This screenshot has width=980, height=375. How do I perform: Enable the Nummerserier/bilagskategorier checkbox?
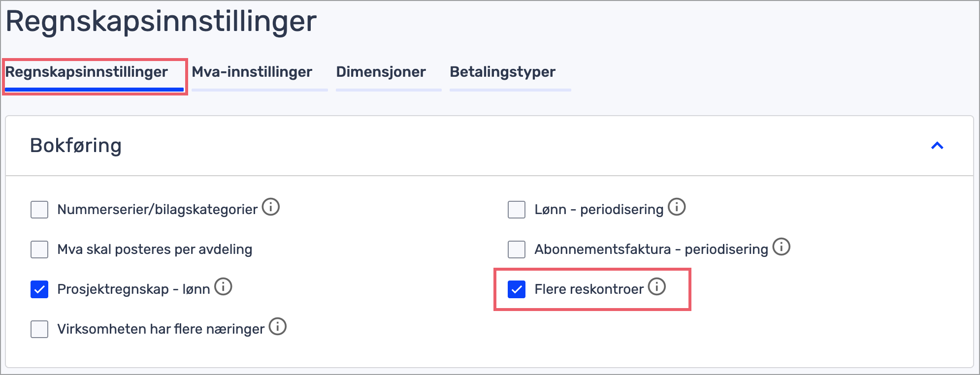[x=39, y=210]
